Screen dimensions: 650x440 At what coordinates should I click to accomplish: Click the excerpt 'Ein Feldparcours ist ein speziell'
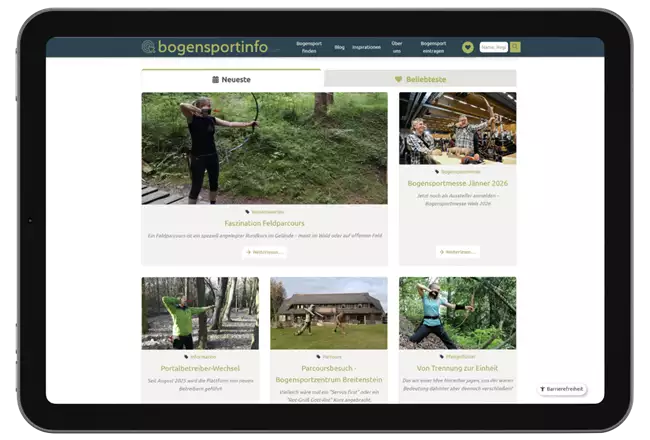tap(264, 236)
